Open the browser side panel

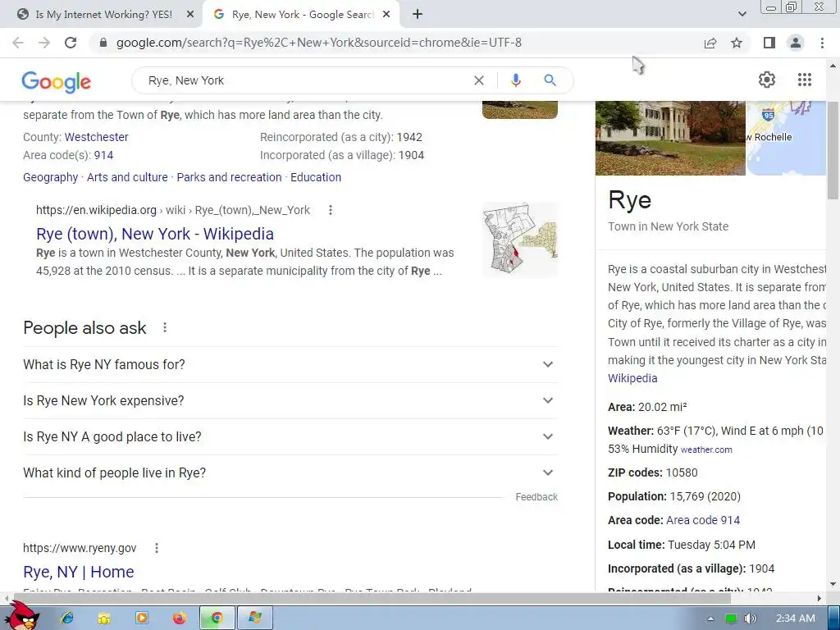coord(769,43)
